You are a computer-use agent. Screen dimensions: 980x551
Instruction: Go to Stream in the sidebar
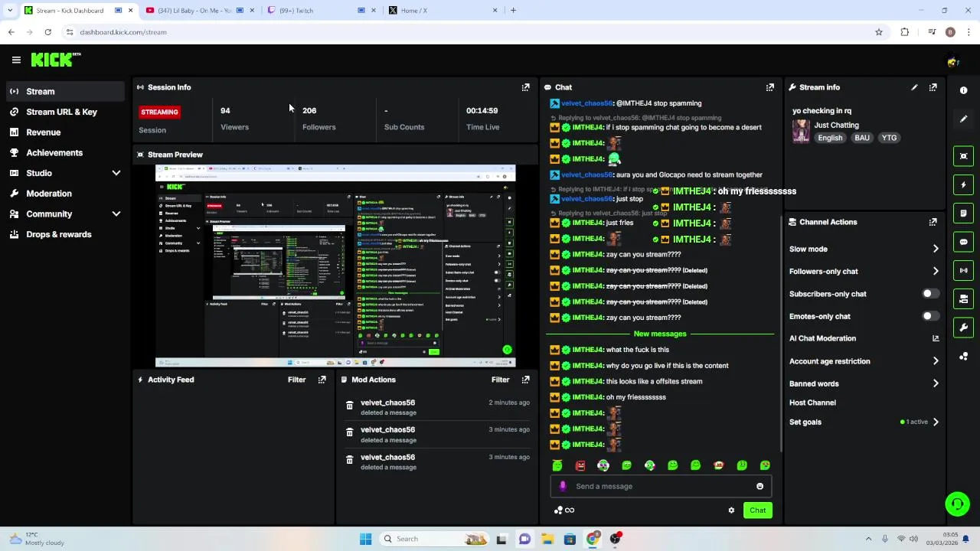[65, 92]
